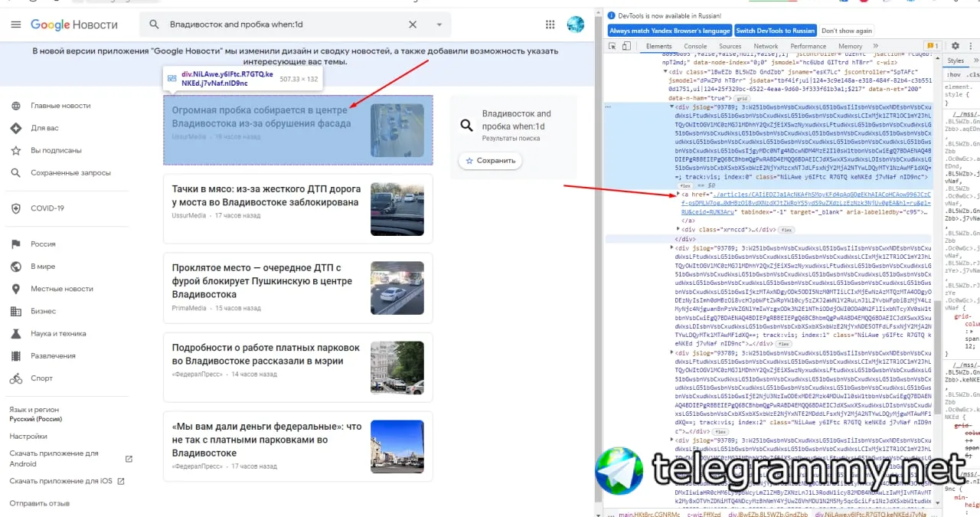Switch to the Performance tab in DevTools
This screenshot has width=980, height=517.
[x=808, y=46]
